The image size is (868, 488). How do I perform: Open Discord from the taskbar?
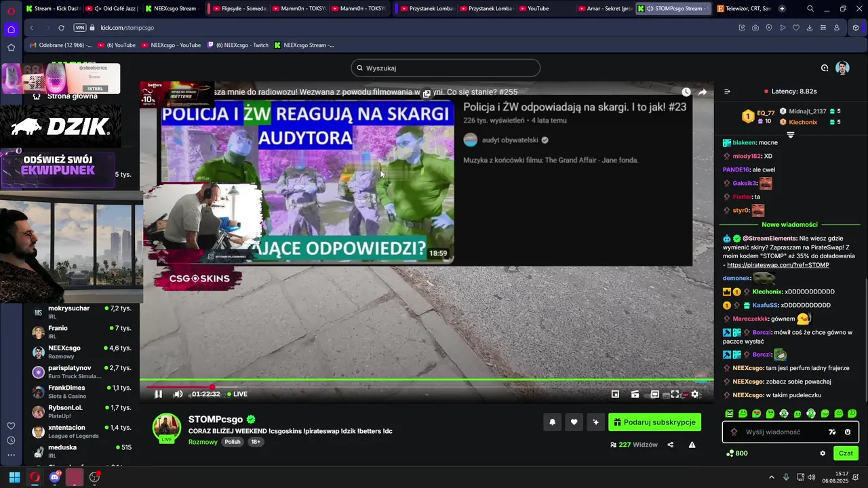[x=55, y=477]
